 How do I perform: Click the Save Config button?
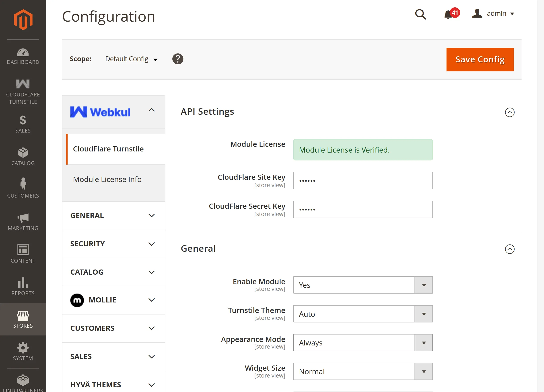click(480, 59)
